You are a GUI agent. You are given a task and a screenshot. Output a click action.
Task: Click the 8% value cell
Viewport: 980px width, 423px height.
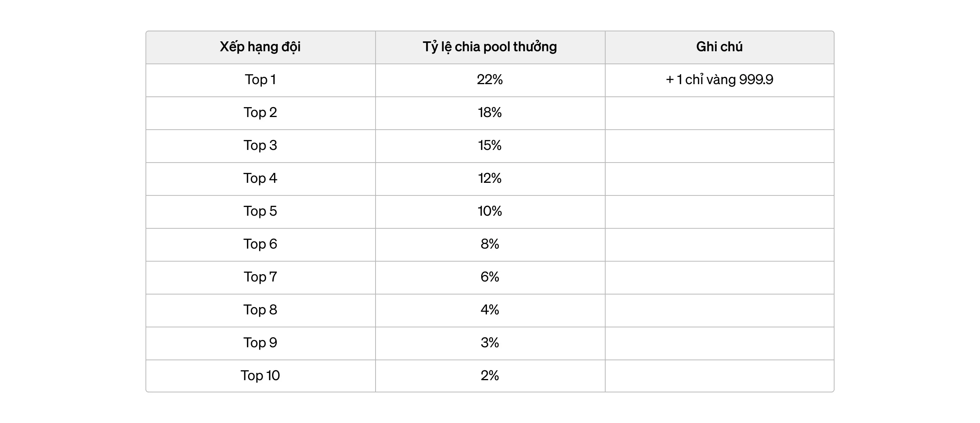point(490,244)
